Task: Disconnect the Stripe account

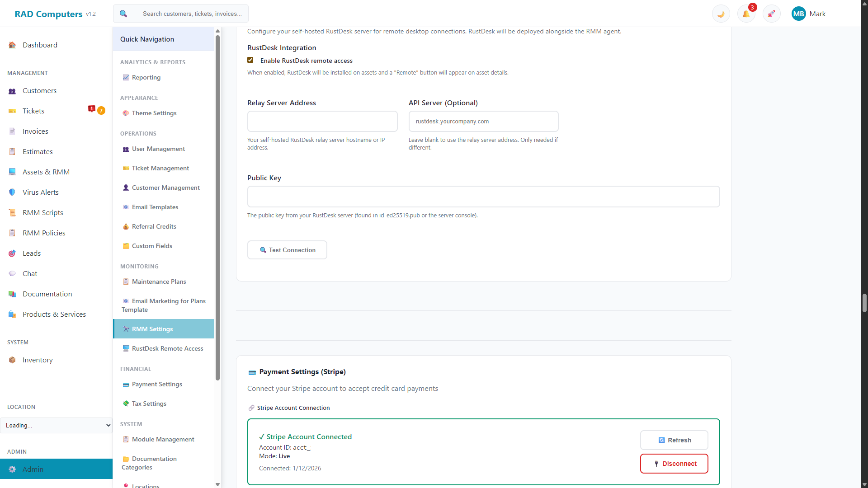Action: [674, 464]
